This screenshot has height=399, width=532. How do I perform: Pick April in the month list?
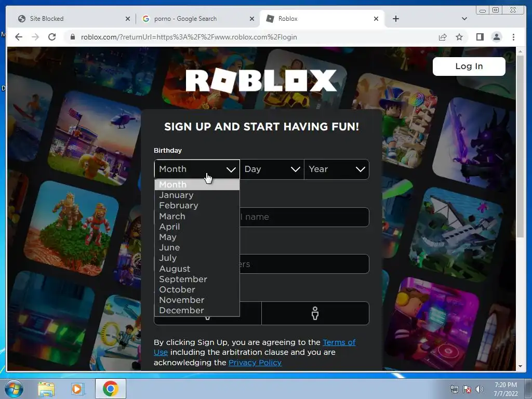tap(197, 227)
